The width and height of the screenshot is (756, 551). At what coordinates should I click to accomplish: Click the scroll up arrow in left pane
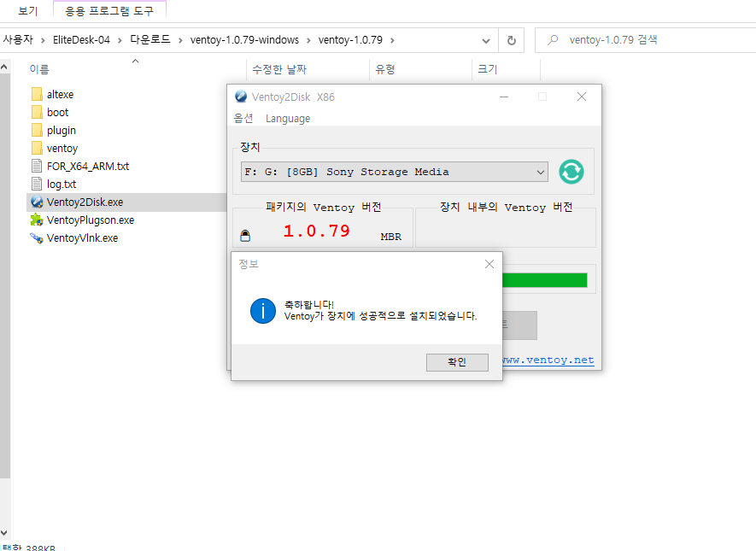(x=4, y=67)
